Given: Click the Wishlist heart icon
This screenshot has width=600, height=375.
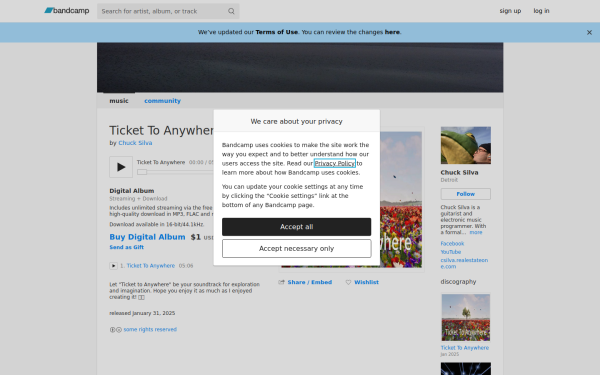Looking at the screenshot, I should click(x=348, y=282).
